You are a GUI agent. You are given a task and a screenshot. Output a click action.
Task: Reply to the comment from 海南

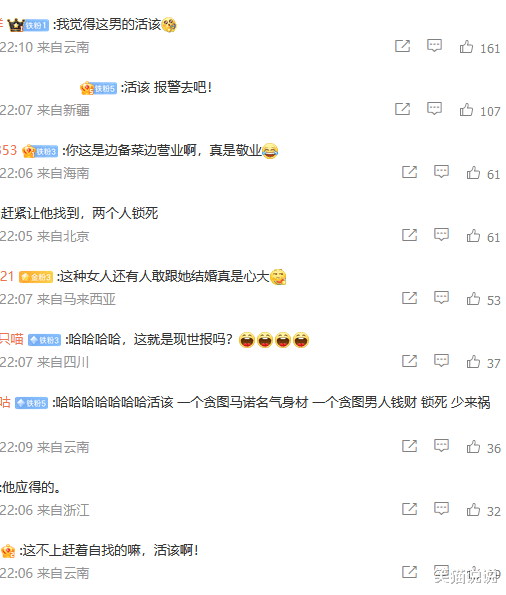tap(441, 172)
